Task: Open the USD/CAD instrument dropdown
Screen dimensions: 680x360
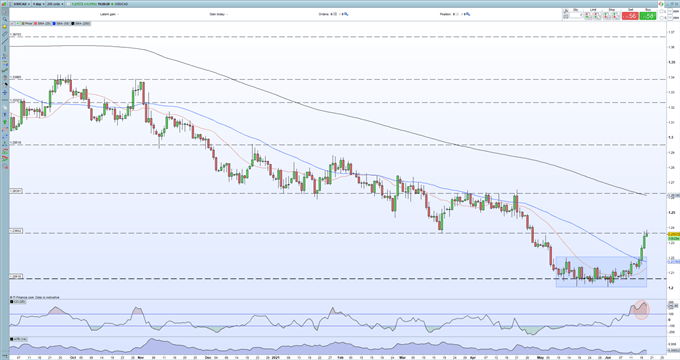Action: coord(22,4)
